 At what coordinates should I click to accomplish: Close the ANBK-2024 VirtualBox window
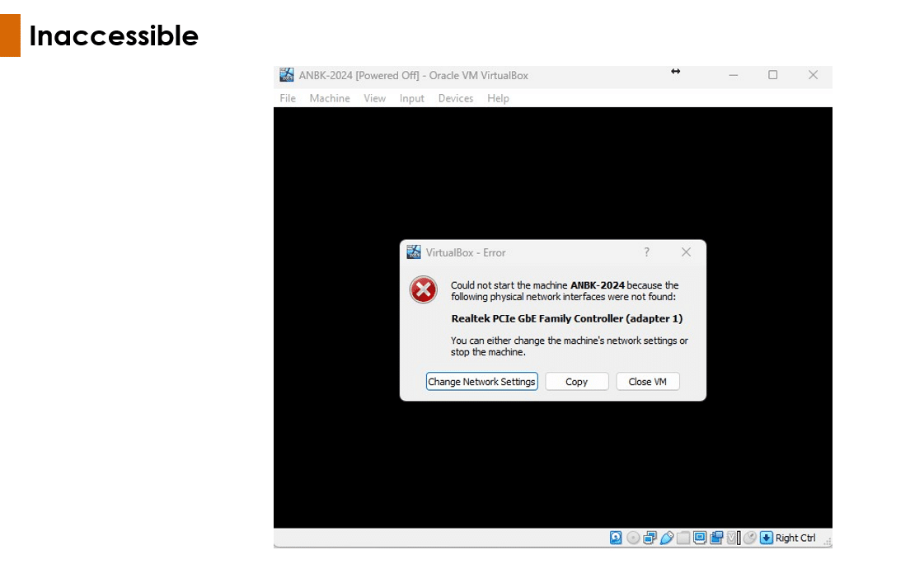point(814,75)
